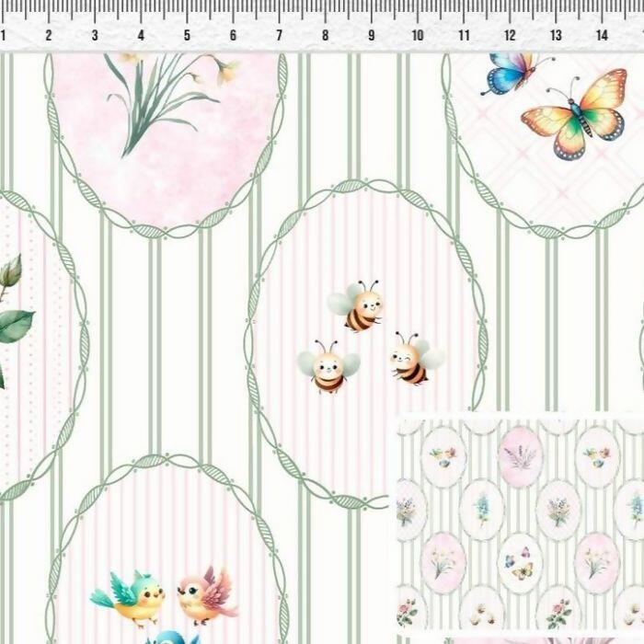Click the ruler mark labeled 3
This screenshot has width=644, height=644.
[x=95, y=36]
